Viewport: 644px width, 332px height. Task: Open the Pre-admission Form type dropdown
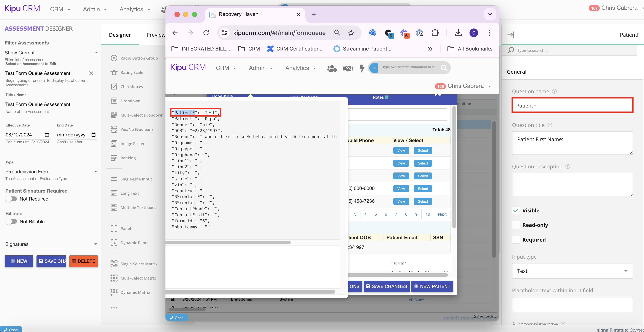(x=51, y=172)
